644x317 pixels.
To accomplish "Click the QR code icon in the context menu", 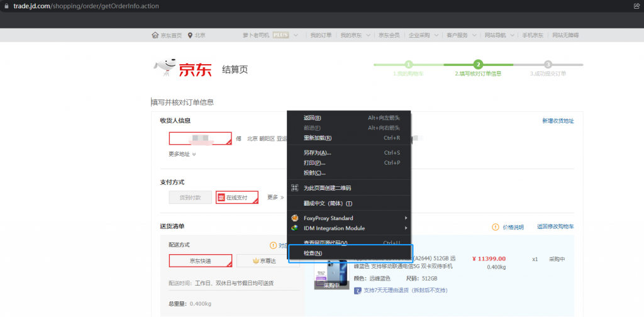I will tap(294, 188).
